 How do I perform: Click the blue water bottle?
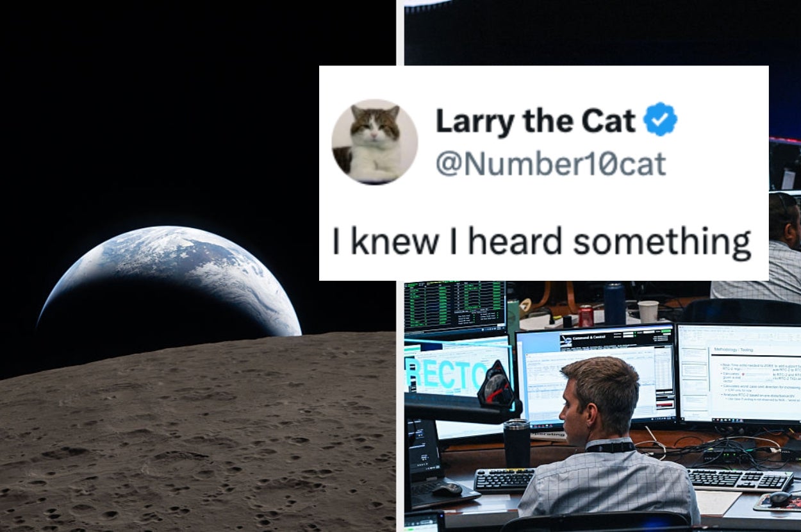[x=614, y=303]
